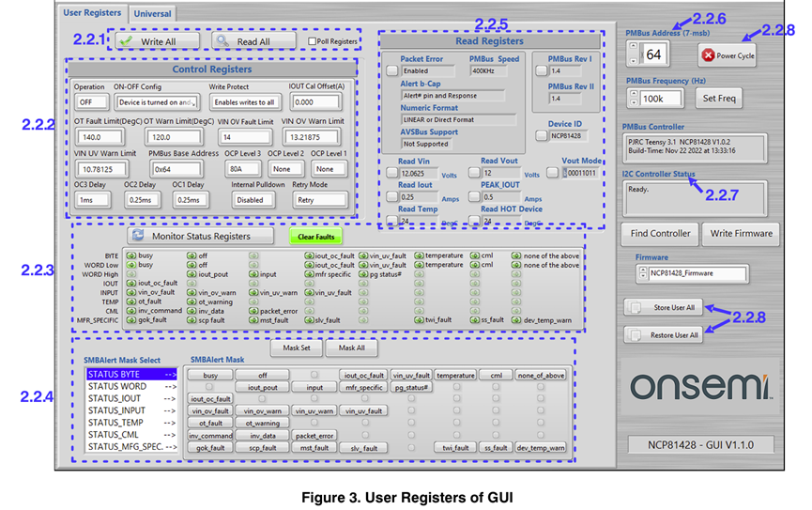Switch to the Universal tab
812x510 pixels.
[152, 14]
